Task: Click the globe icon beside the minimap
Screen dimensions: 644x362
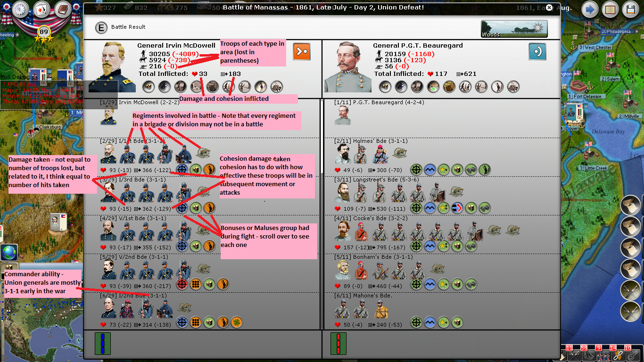Action: [x=8, y=253]
